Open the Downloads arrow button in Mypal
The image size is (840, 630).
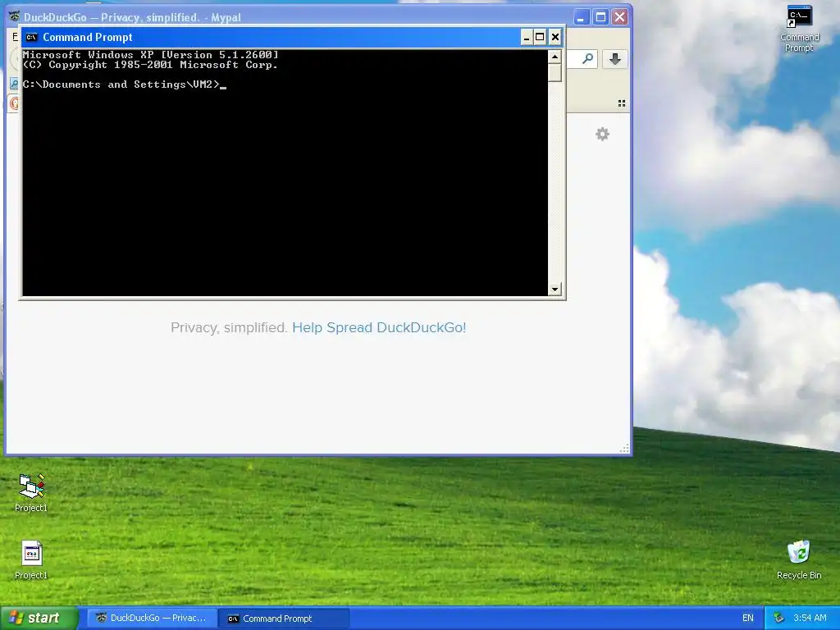pos(614,59)
